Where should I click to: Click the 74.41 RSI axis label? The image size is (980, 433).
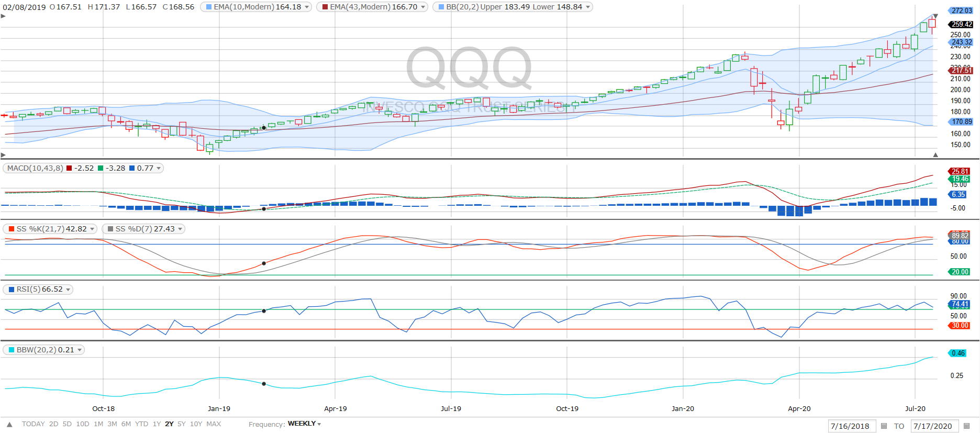coord(959,304)
